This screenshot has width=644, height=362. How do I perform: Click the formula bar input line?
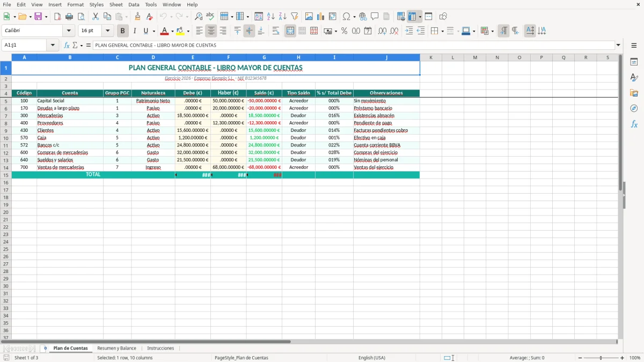point(353,45)
